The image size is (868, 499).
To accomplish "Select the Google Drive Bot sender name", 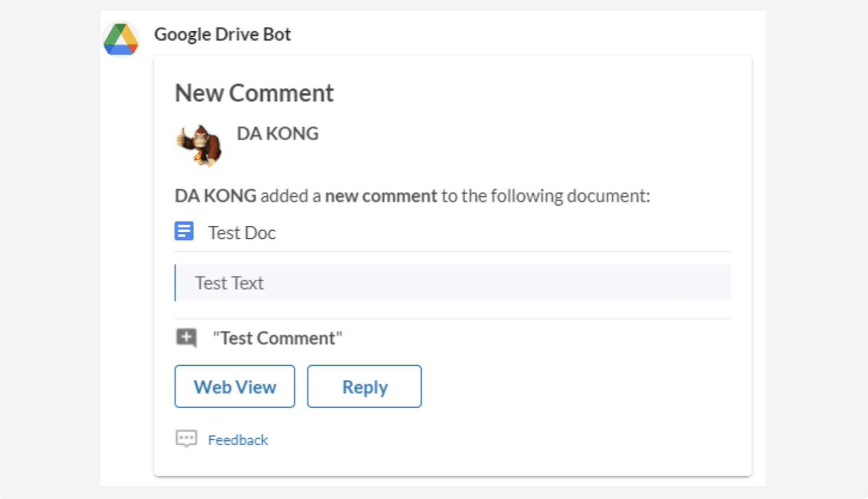I will click(x=222, y=34).
